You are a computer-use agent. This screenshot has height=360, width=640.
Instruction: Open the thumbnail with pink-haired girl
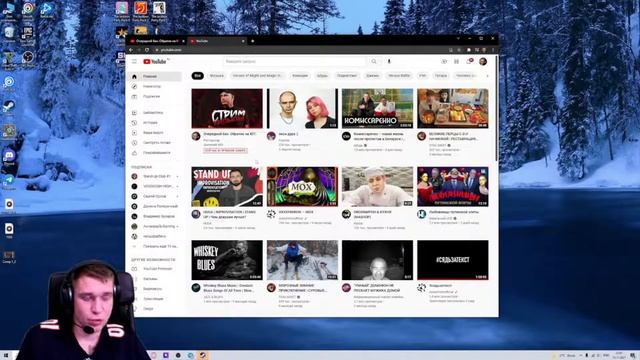point(302,109)
